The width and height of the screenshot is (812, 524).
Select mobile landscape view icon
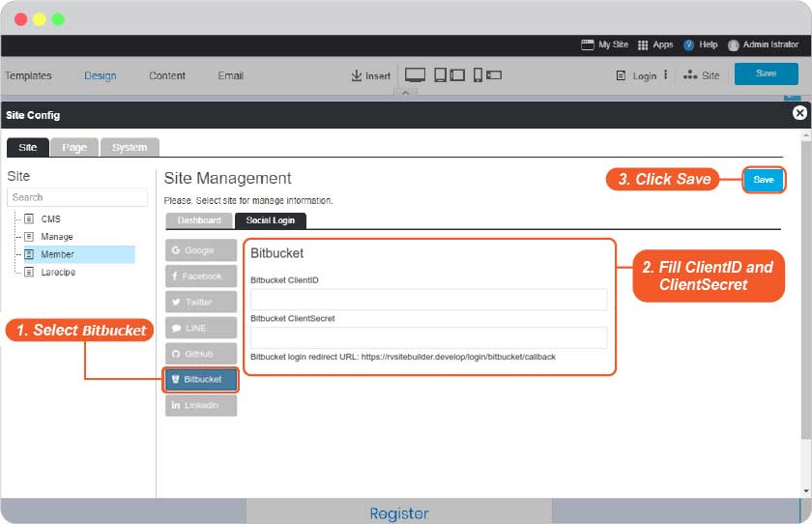[494, 75]
